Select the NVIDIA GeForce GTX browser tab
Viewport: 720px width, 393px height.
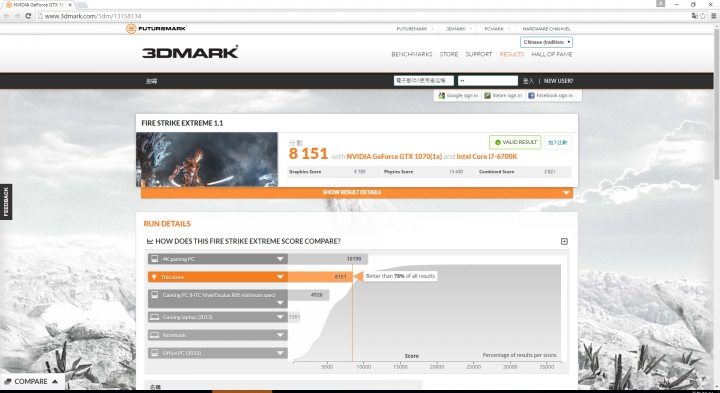(39, 5)
